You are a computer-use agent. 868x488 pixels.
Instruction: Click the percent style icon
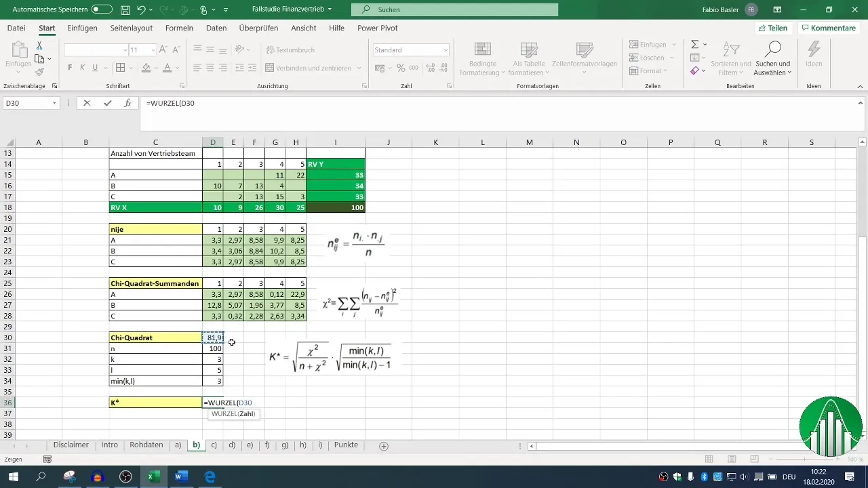pos(401,68)
